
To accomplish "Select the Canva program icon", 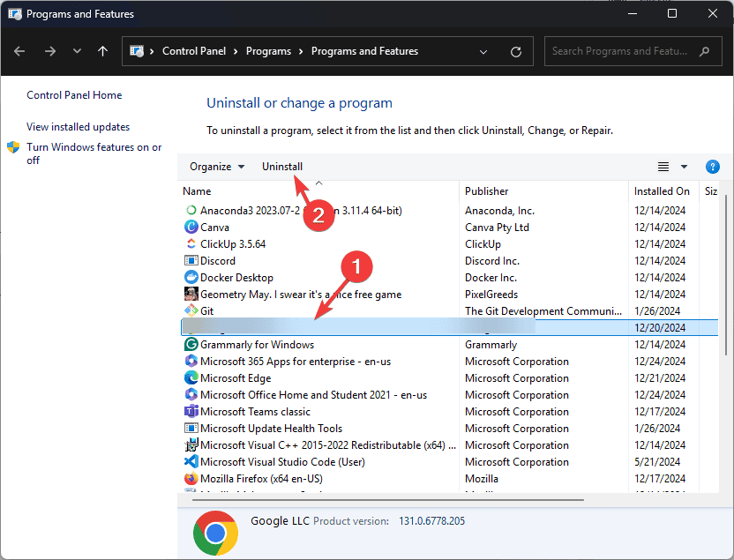I will pyautogui.click(x=191, y=227).
